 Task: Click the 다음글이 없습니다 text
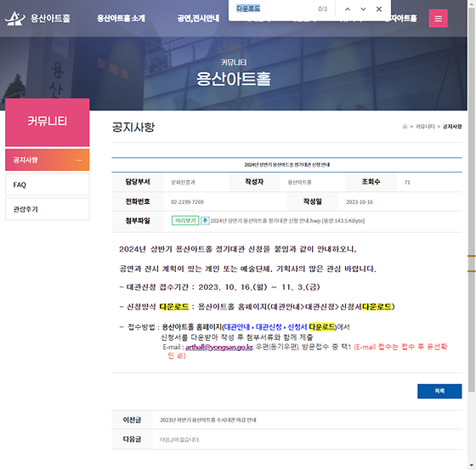179,439
